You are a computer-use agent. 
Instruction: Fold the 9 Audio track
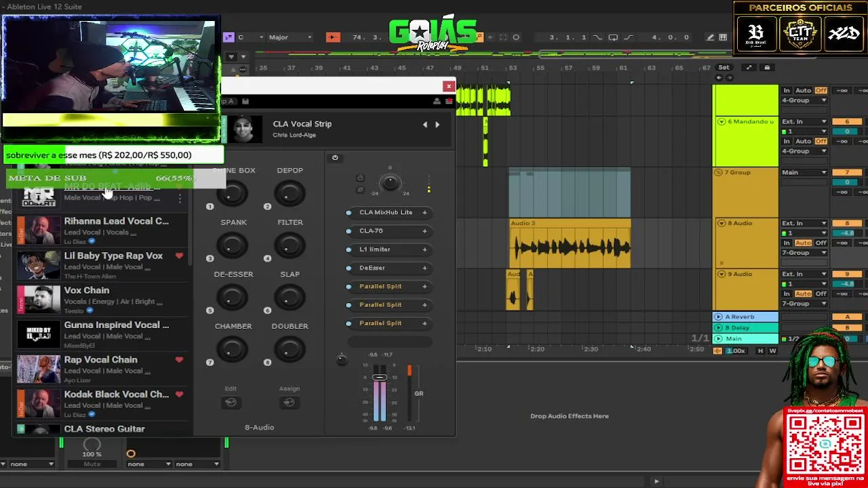point(721,274)
